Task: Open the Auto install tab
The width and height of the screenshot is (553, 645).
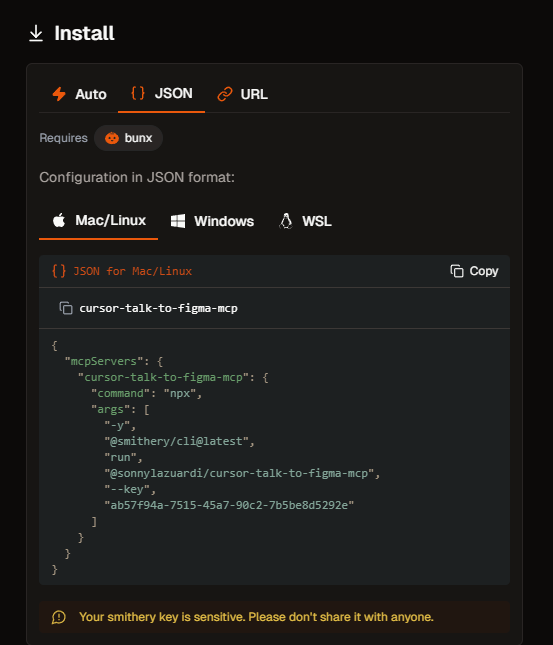Action: pos(79,94)
